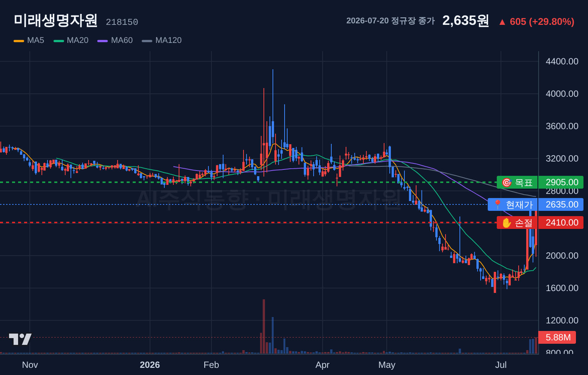This screenshot has width=588, height=375.
Task: Click the stock name 미래생명자원 in the header
Action: [56, 20]
